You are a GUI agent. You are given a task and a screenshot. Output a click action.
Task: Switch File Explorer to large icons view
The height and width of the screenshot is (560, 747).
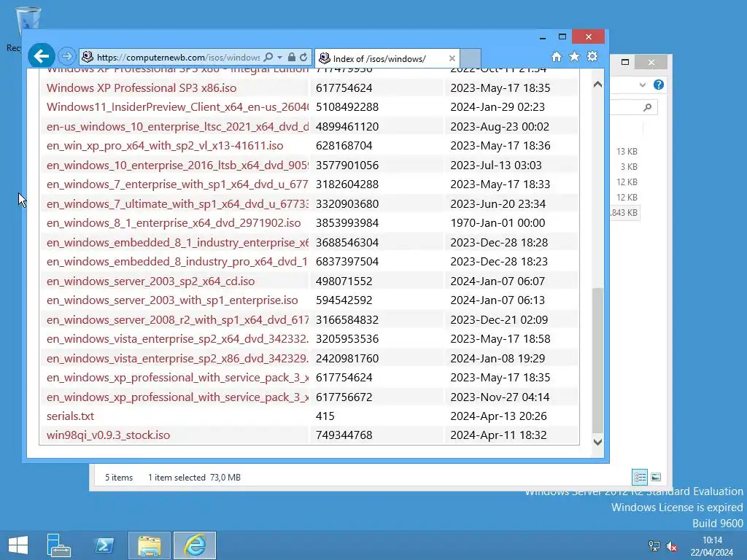(x=656, y=477)
